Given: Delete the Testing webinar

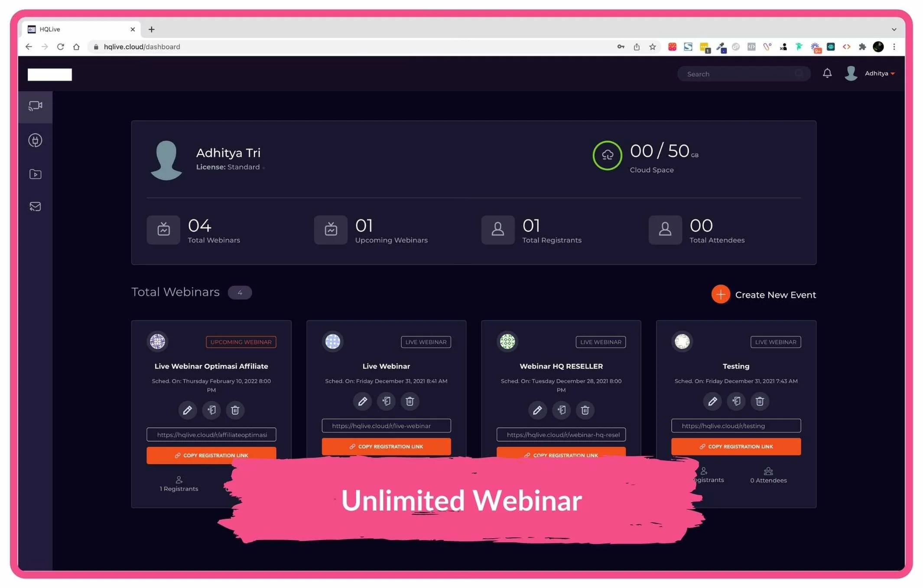Looking at the screenshot, I should tap(759, 401).
